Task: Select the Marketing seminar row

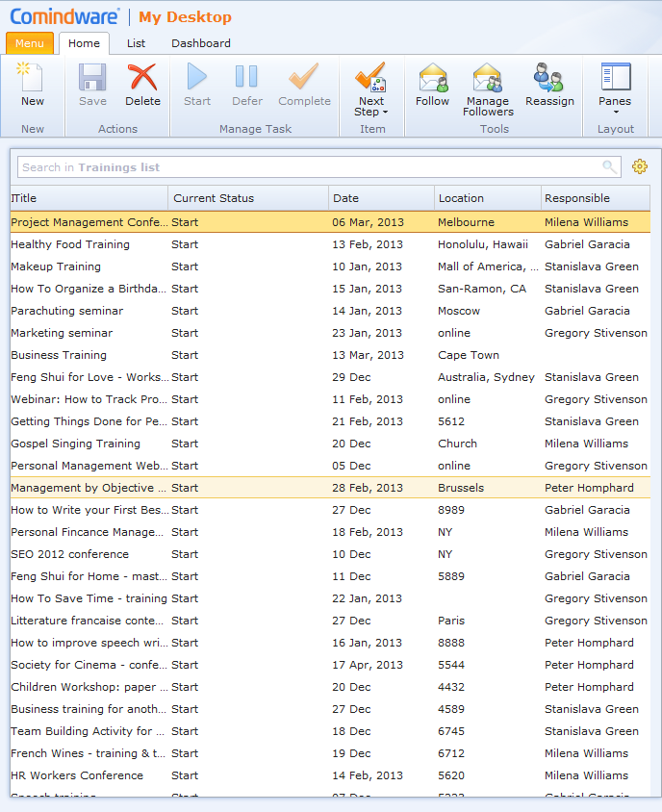Action: tap(330, 333)
